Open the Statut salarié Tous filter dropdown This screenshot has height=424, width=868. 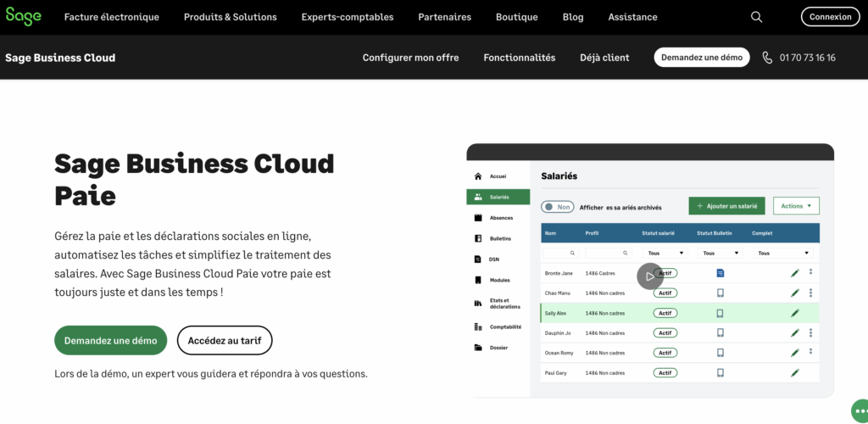pos(665,253)
